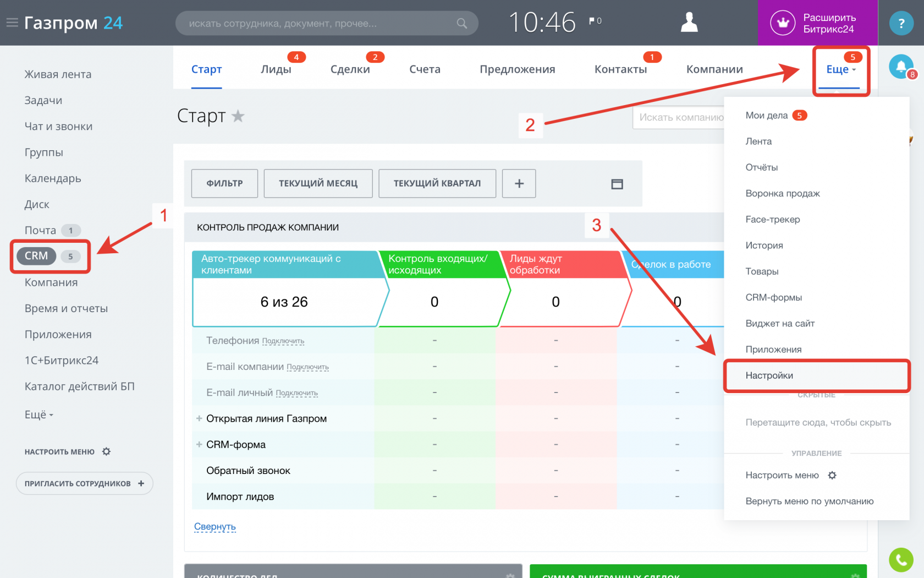
Task: Mark Старт page with the star icon
Action: click(x=238, y=116)
